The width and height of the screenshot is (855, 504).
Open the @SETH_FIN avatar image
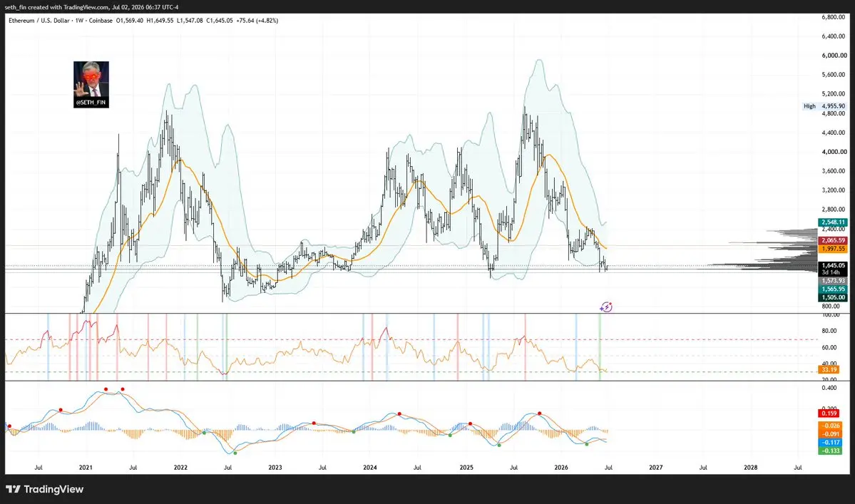point(91,84)
